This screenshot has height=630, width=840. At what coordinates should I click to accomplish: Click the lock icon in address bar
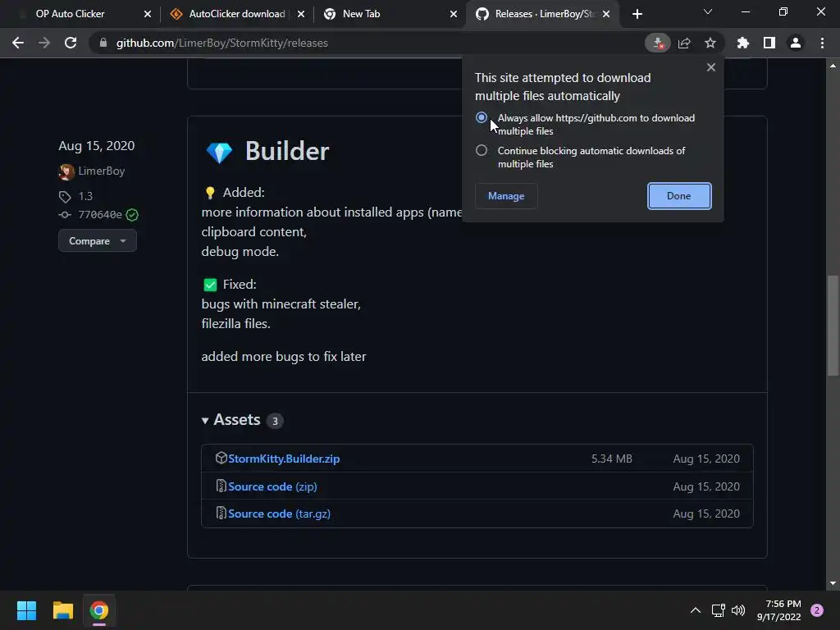click(103, 43)
